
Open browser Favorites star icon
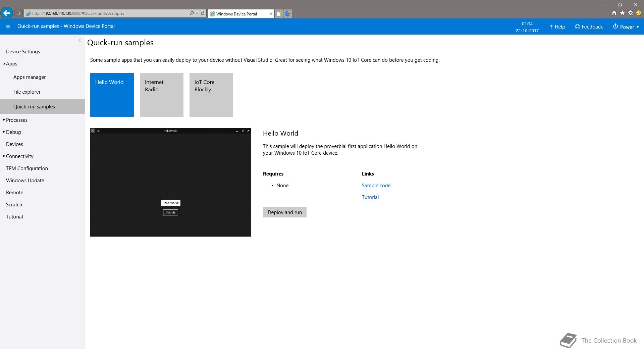click(x=622, y=13)
